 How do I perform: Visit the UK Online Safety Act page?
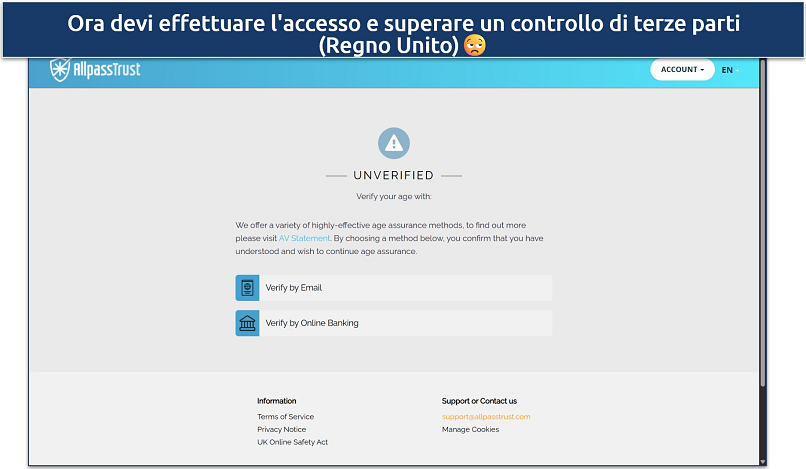(292, 442)
